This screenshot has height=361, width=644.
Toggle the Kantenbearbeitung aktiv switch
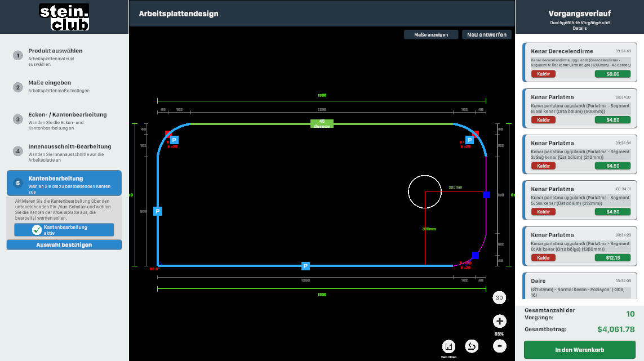pos(64,230)
